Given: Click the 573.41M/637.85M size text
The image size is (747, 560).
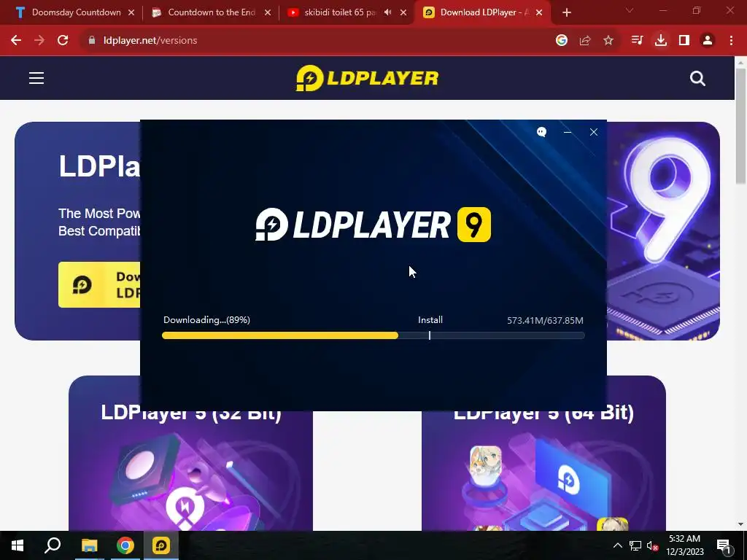Looking at the screenshot, I should (x=545, y=321).
